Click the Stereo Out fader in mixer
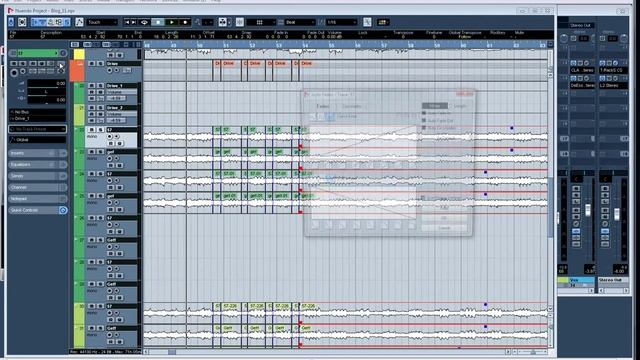The image size is (640, 360). tap(617, 213)
